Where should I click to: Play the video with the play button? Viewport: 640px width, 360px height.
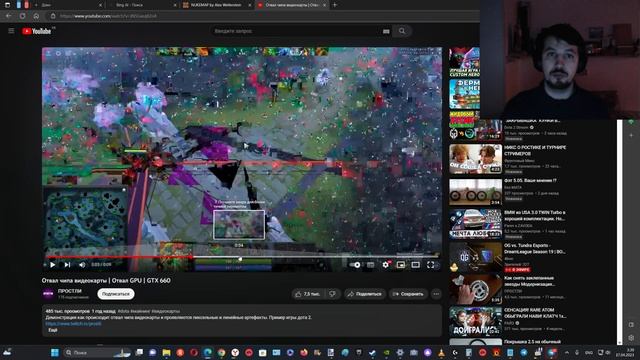[53, 265]
